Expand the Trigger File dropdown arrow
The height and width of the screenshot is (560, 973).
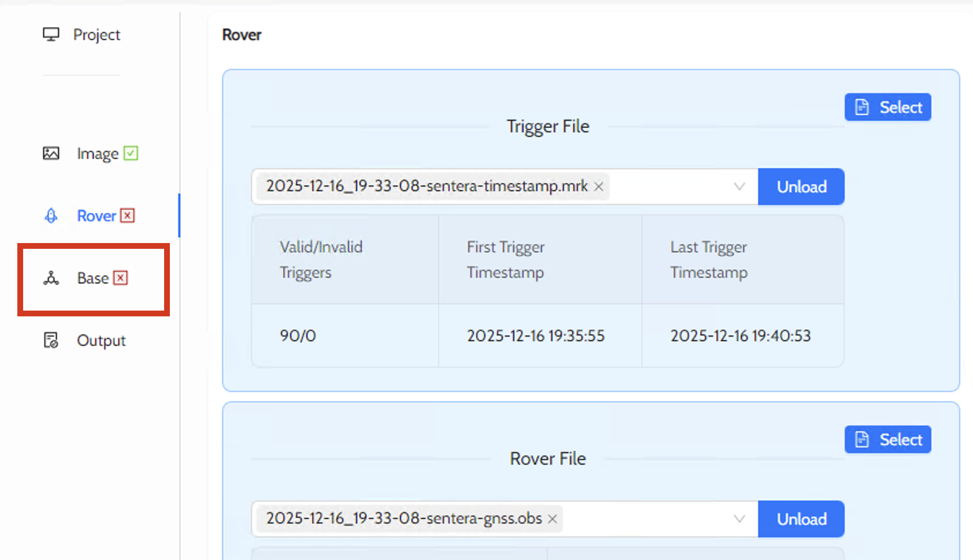tap(739, 186)
